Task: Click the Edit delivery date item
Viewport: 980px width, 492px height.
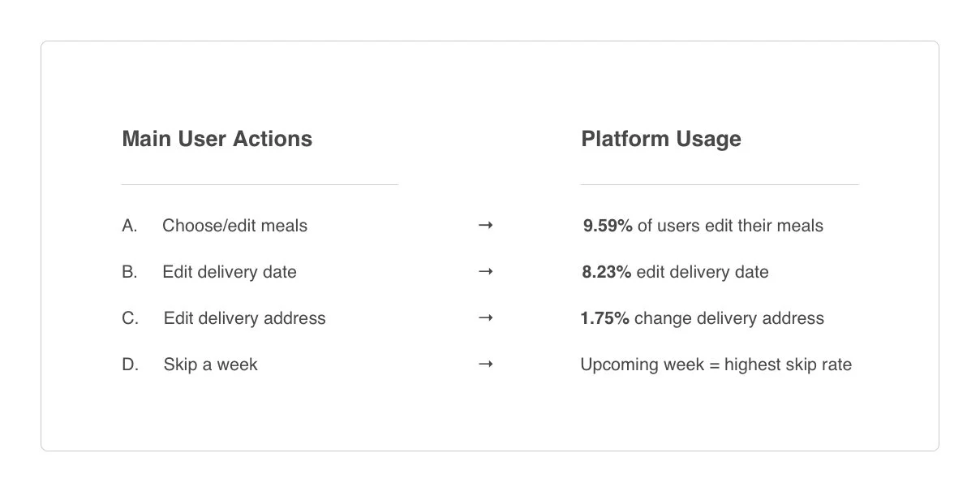Action: coord(230,272)
